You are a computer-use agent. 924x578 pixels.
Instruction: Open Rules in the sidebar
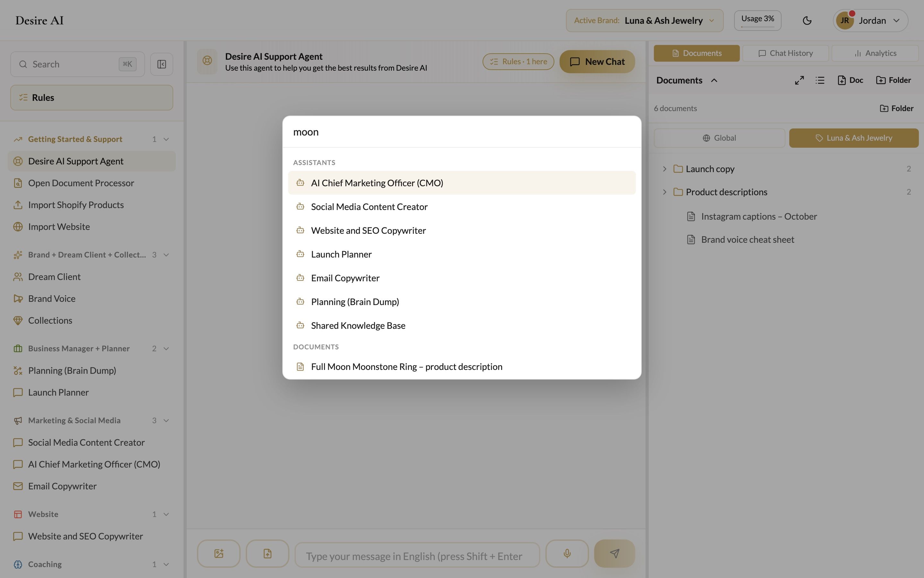92,98
